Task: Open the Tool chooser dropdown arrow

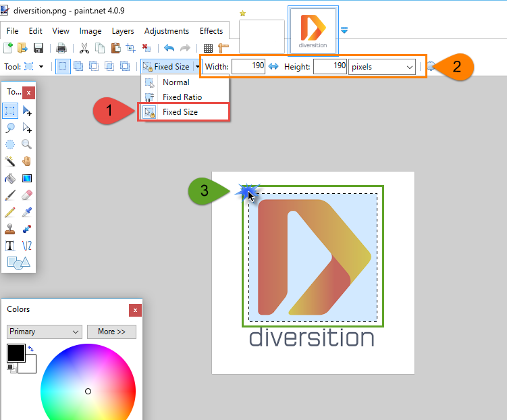Action: pos(41,67)
